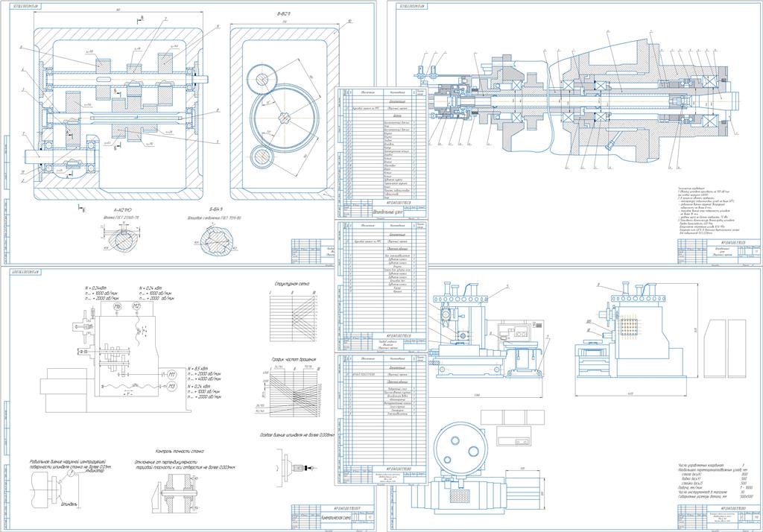Click the 'Контроль точности станка' heading

(x=180, y=452)
